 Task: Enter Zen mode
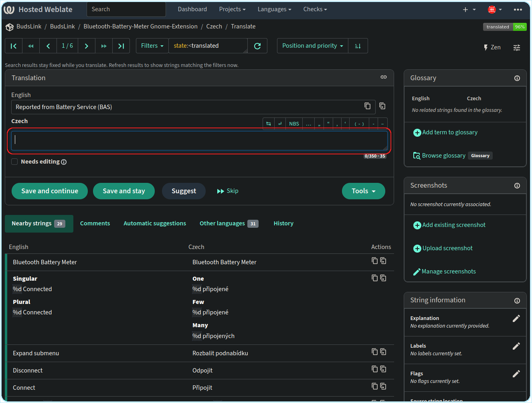(x=492, y=47)
